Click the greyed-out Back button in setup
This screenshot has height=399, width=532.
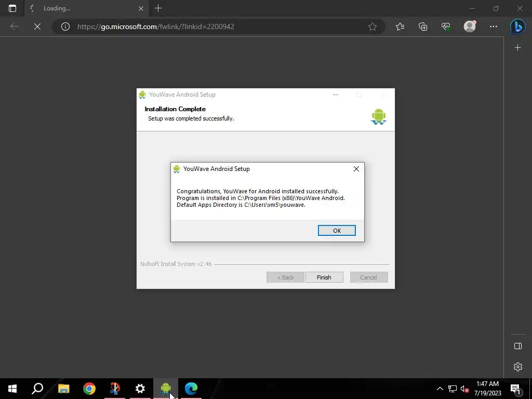coord(285,277)
